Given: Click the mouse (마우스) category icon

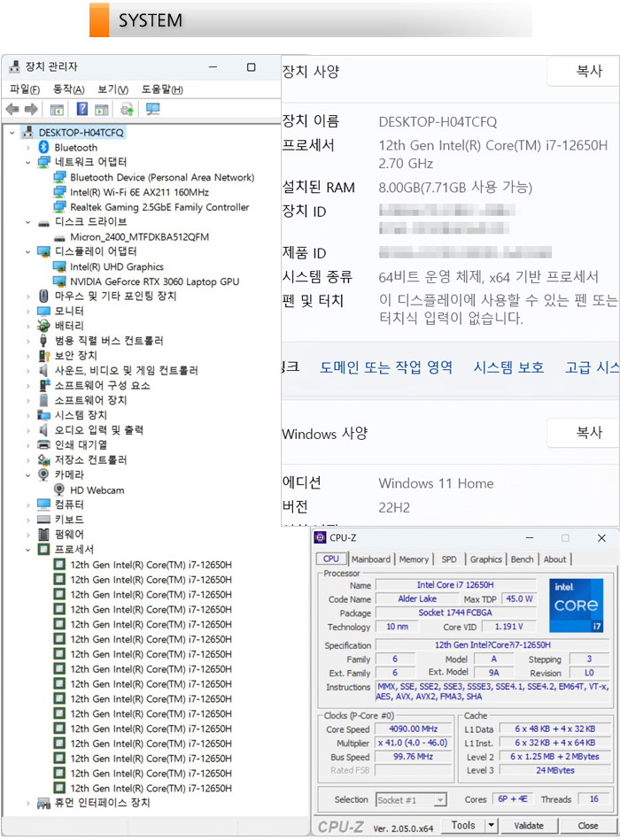Looking at the screenshot, I should [x=44, y=296].
